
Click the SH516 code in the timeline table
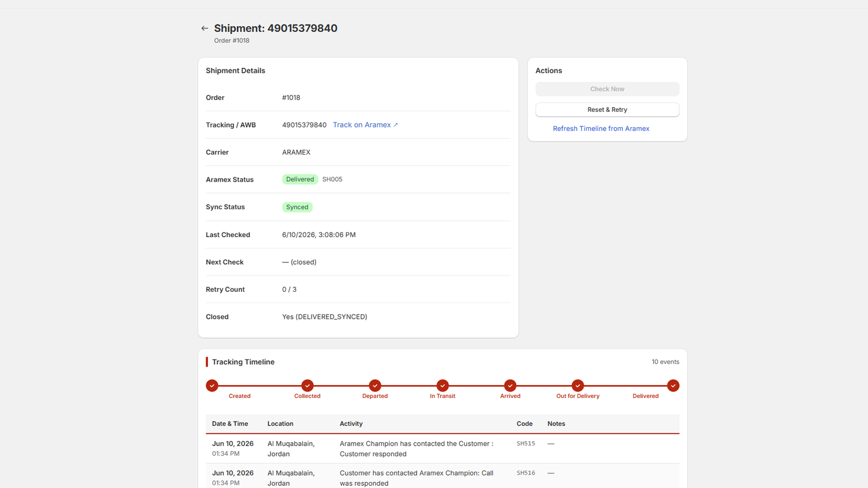click(526, 473)
